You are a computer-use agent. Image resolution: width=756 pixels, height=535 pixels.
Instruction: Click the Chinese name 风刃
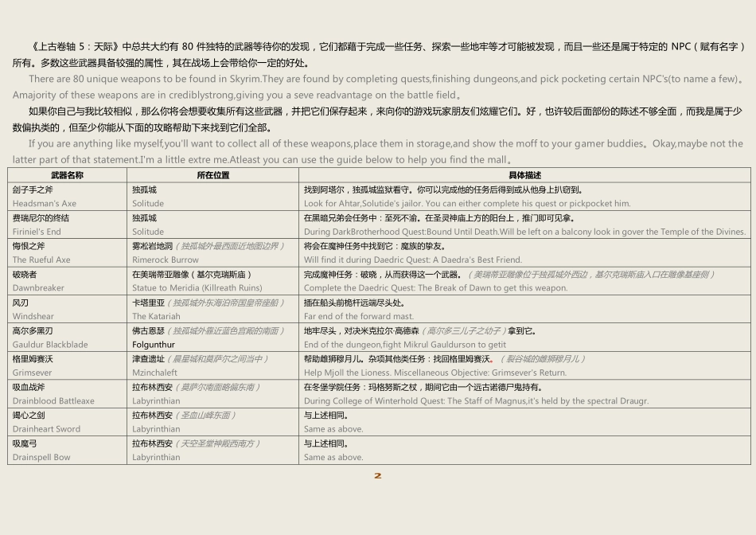[x=20, y=303]
